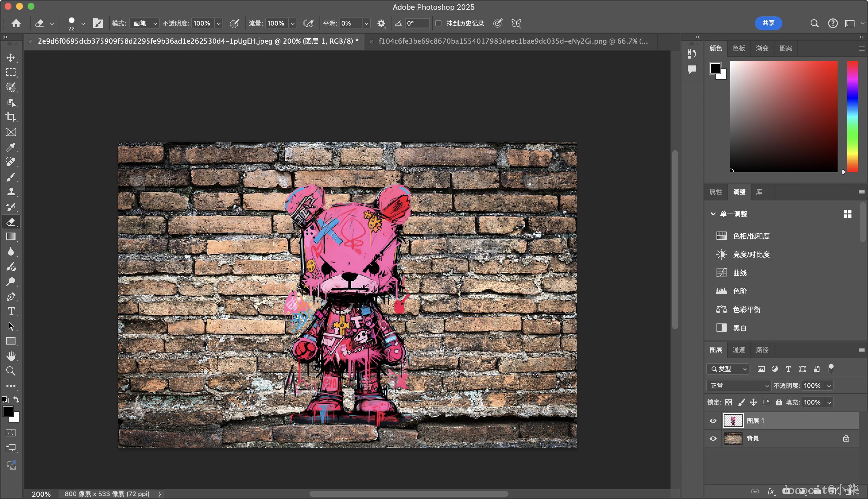Collapse the 单一调整 section
Screen dimensions: 868x499
[713, 214]
